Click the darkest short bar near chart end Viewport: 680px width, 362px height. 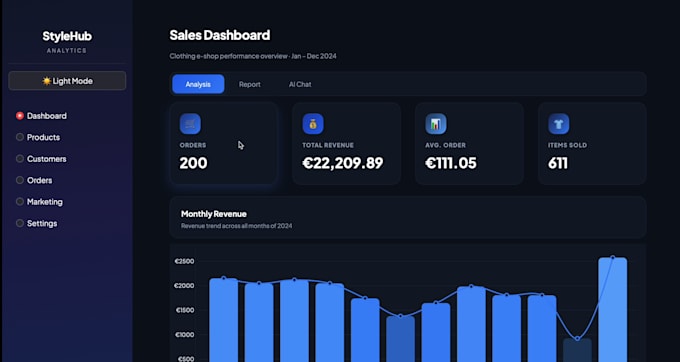pos(577,350)
